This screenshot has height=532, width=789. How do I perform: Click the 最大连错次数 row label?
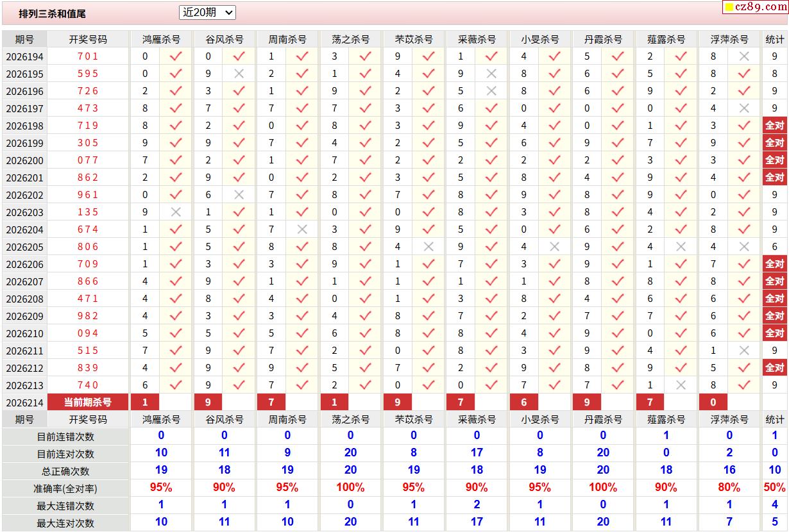pos(65,506)
